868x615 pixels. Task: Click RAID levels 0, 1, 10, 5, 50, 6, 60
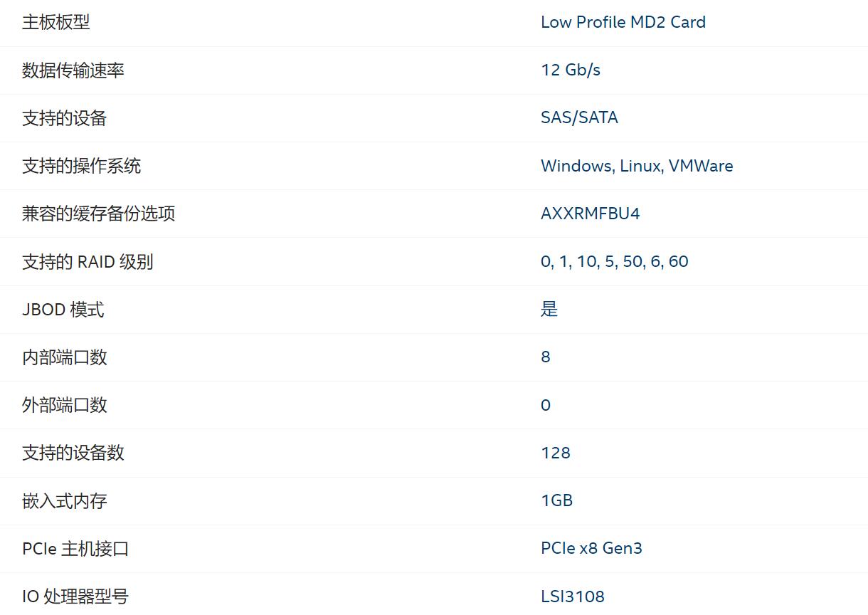pyautogui.click(x=614, y=261)
